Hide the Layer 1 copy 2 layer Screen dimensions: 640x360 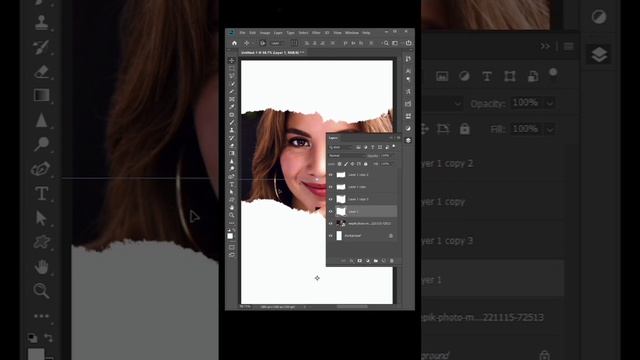coord(331,174)
